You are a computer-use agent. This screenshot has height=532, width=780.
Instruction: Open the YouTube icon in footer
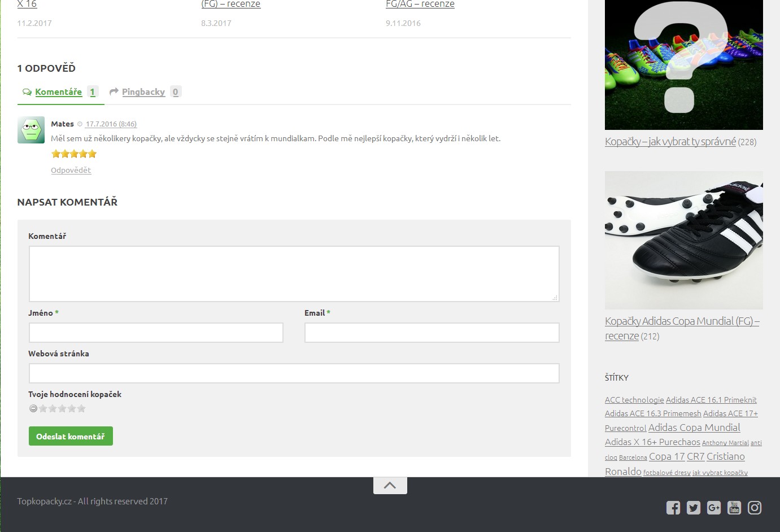[734, 508]
